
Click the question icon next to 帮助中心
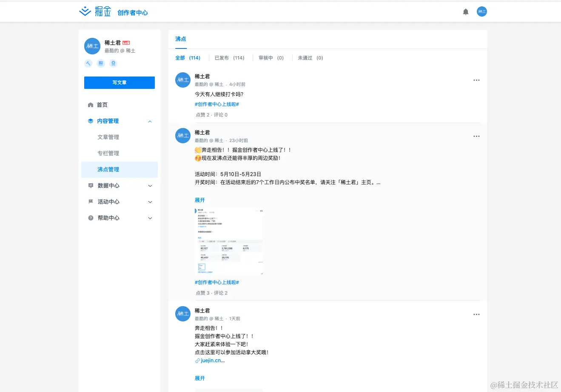pyautogui.click(x=90, y=218)
